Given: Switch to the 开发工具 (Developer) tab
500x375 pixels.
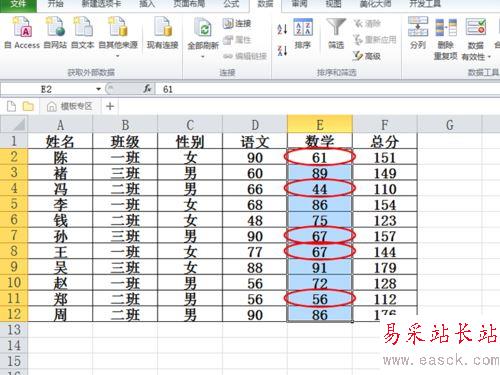Looking at the screenshot, I should [x=425, y=4].
